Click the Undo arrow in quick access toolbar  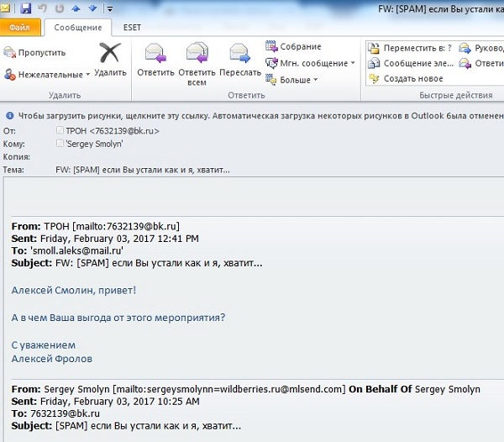(42, 8)
